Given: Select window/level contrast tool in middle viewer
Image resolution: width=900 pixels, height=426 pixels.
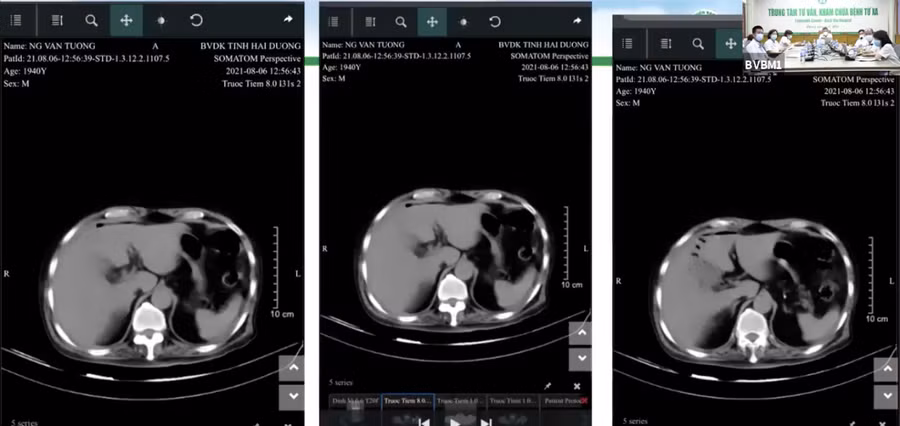Looking at the screenshot, I should (x=463, y=21).
